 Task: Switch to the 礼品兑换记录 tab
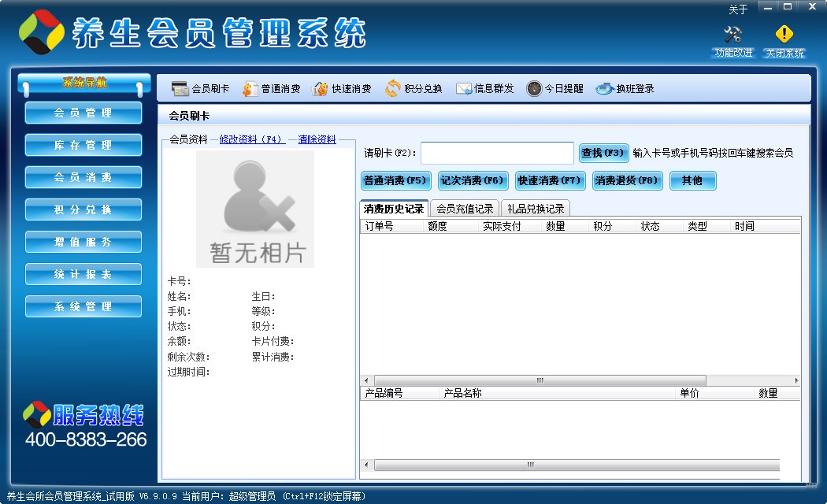pos(536,209)
